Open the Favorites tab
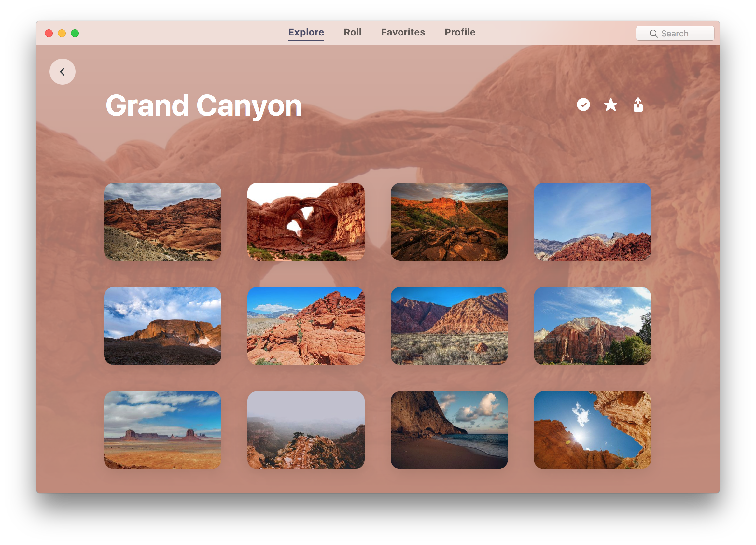 point(403,32)
